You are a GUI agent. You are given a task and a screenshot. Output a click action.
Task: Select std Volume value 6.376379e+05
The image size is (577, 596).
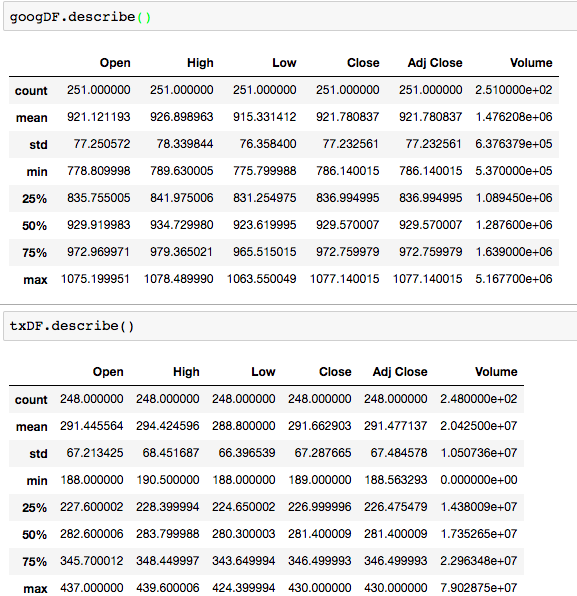[x=514, y=144]
